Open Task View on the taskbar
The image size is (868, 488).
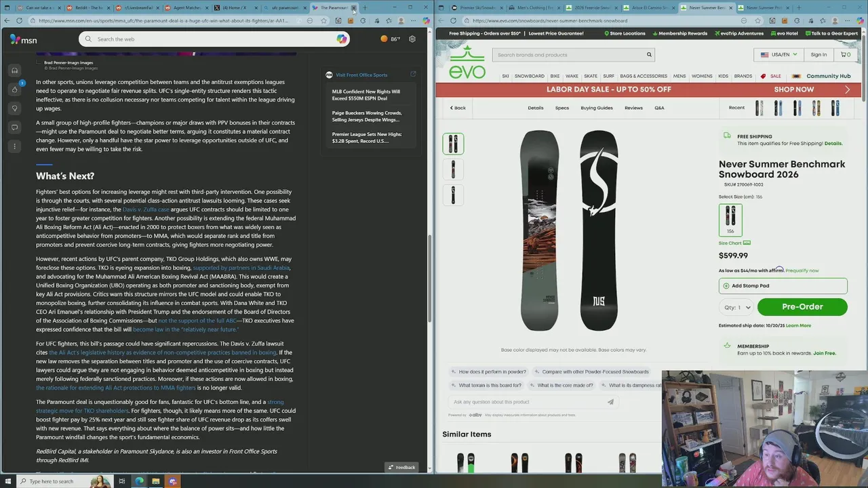122,481
